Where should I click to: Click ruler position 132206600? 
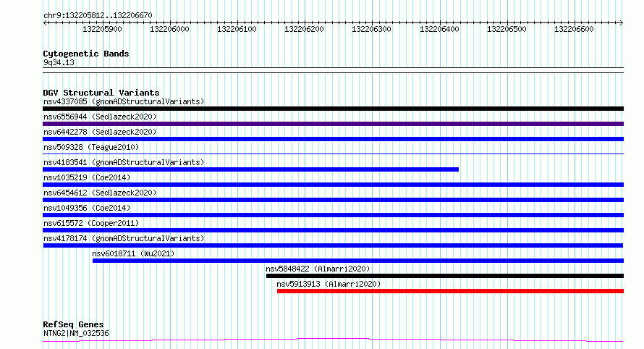(575, 29)
